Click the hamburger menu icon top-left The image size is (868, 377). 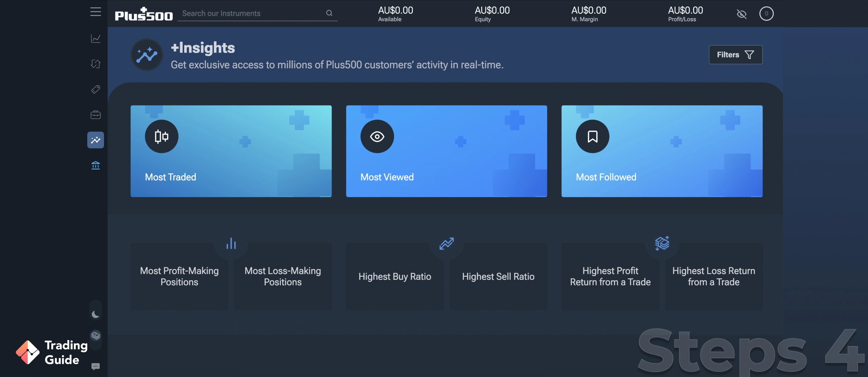coord(95,12)
